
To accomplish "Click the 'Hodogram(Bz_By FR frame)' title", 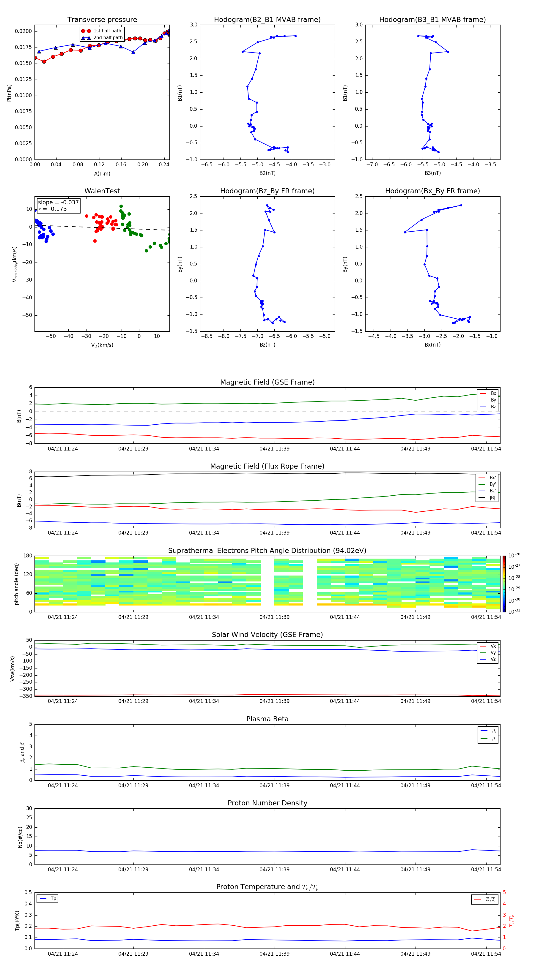I will [x=267, y=191].
